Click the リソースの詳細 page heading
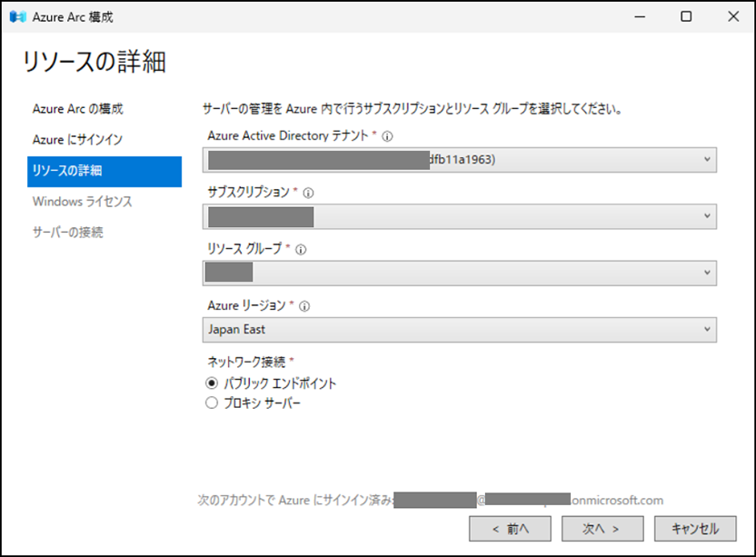The width and height of the screenshot is (756, 557). pos(94,62)
